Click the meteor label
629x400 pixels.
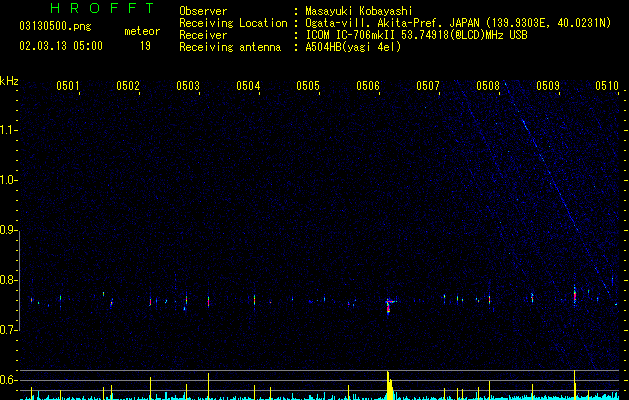(142, 31)
